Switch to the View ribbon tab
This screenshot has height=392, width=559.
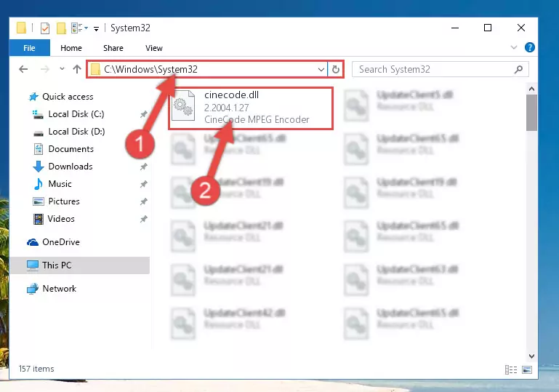(153, 48)
